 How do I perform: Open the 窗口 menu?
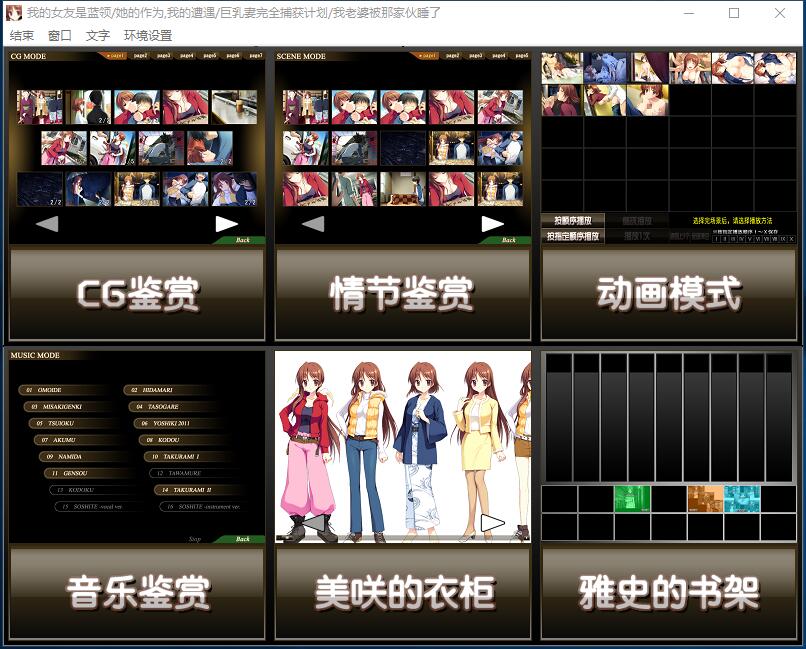point(60,35)
